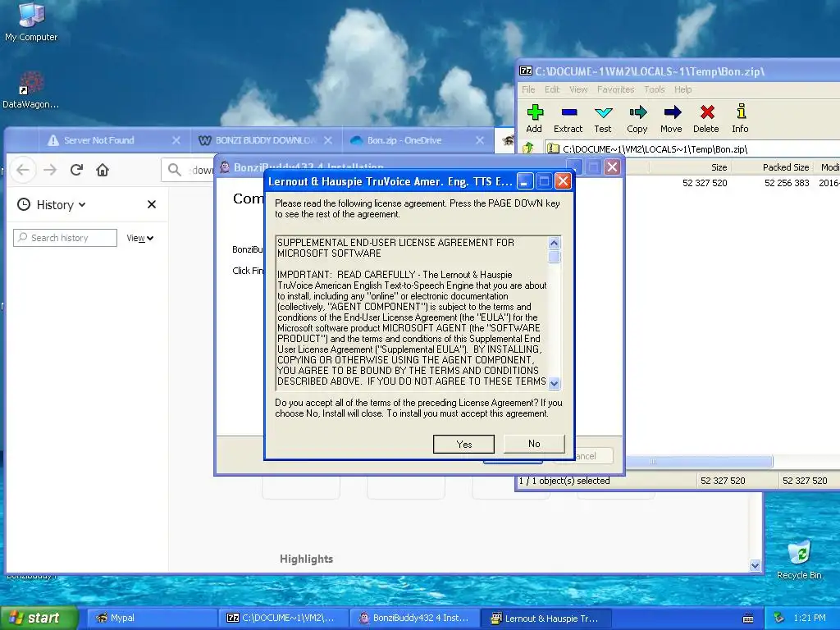
Task: Open the Favorites menu in 7-Zip
Action: tap(615, 89)
